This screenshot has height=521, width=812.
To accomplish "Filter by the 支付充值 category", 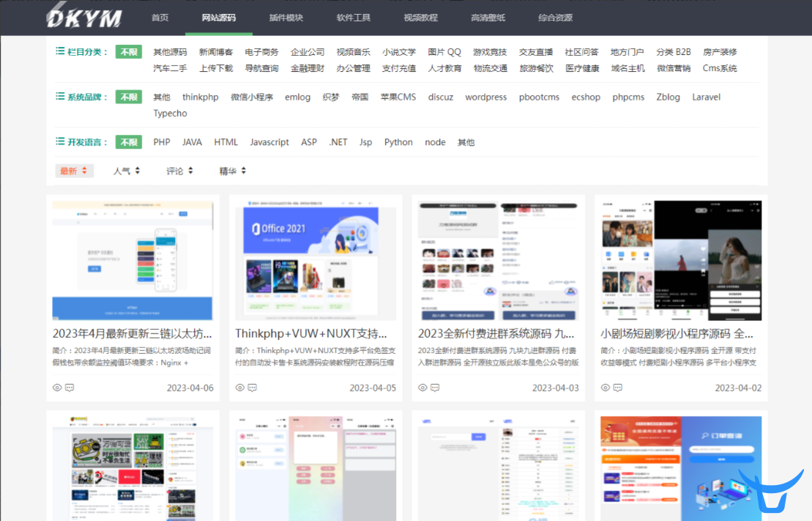I will tap(399, 68).
